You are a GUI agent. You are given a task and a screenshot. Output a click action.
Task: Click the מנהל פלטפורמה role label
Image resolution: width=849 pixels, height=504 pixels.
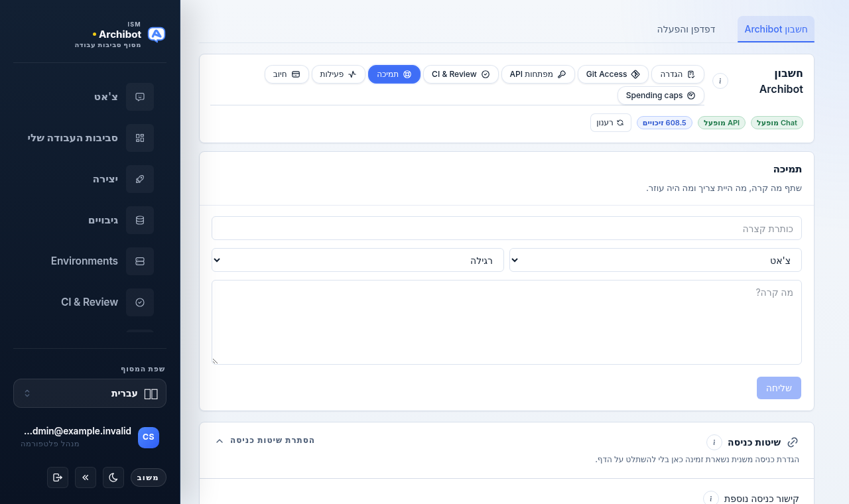pyautogui.click(x=50, y=444)
